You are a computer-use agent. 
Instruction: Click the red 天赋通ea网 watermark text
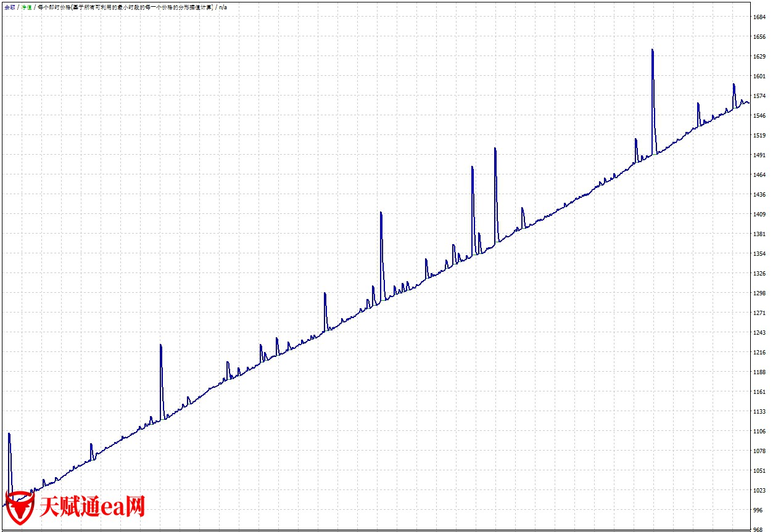pos(93,507)
